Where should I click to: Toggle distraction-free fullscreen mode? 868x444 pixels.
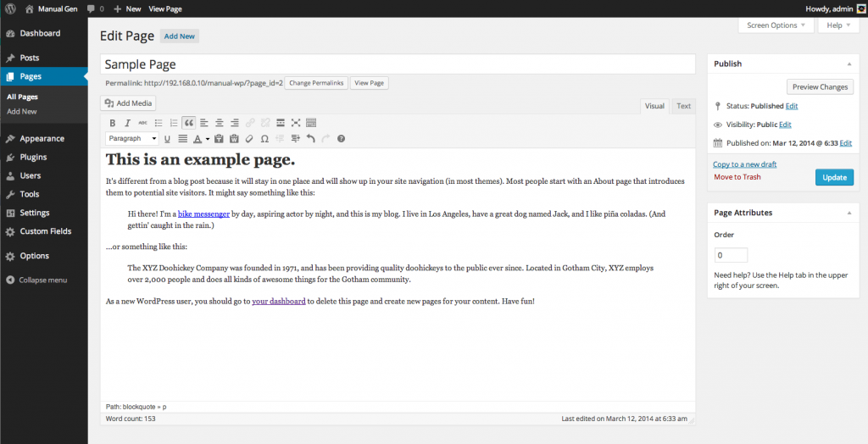(296, 123)
